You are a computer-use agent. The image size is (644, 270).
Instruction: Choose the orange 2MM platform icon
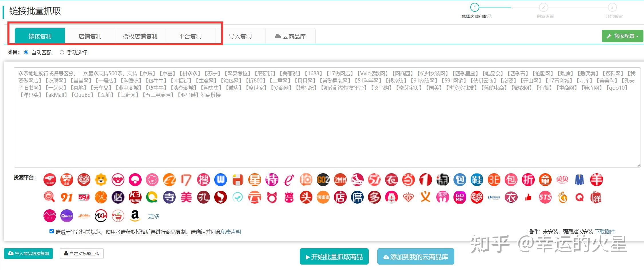[x=340, y=180]
